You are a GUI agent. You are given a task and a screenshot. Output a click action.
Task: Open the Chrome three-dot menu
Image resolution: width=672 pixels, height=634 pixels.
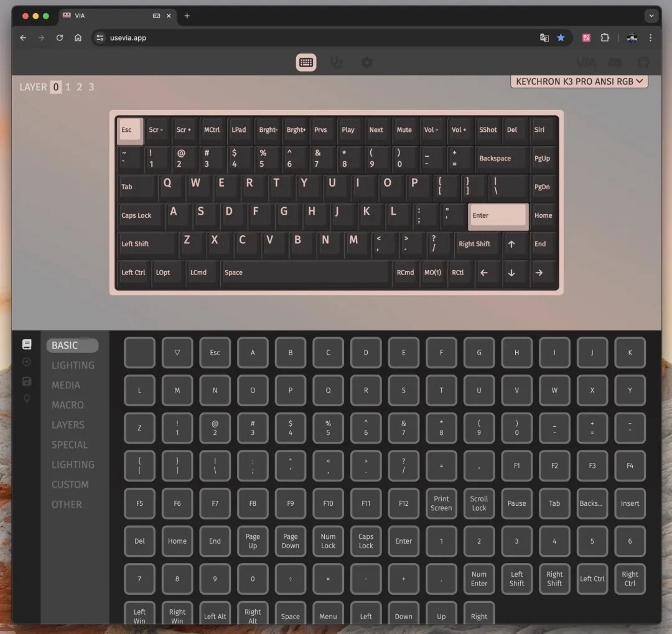pos(651,38)
